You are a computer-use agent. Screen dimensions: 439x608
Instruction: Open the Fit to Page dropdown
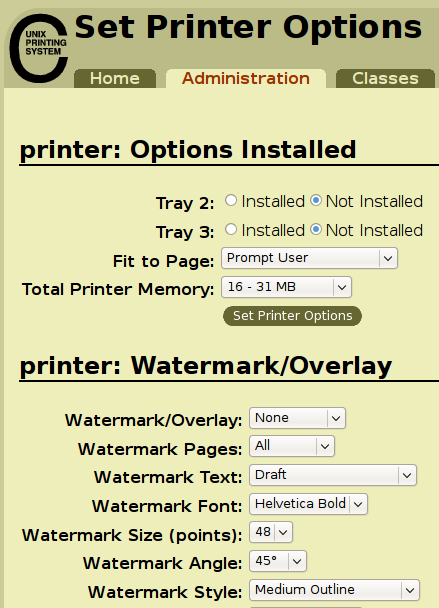[x=309, y=258]
